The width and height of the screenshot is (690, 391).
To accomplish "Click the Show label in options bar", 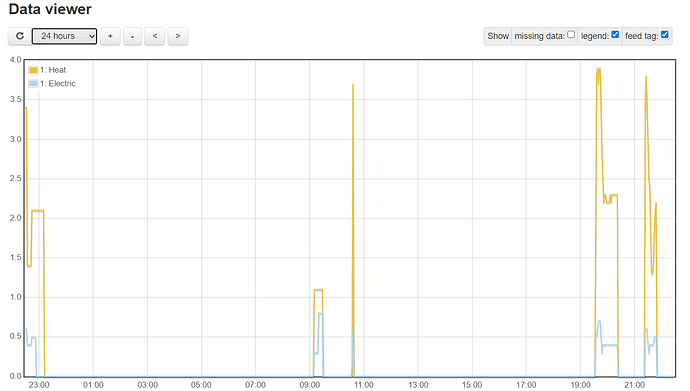I will [498, 36].
